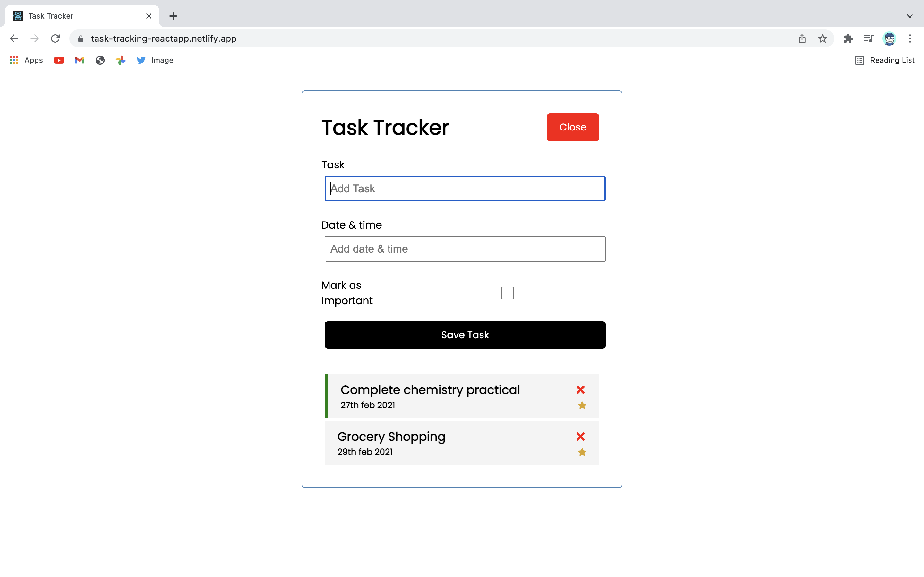
Task: Click inside the Add date & time field
Action: (x=464, y=248)
